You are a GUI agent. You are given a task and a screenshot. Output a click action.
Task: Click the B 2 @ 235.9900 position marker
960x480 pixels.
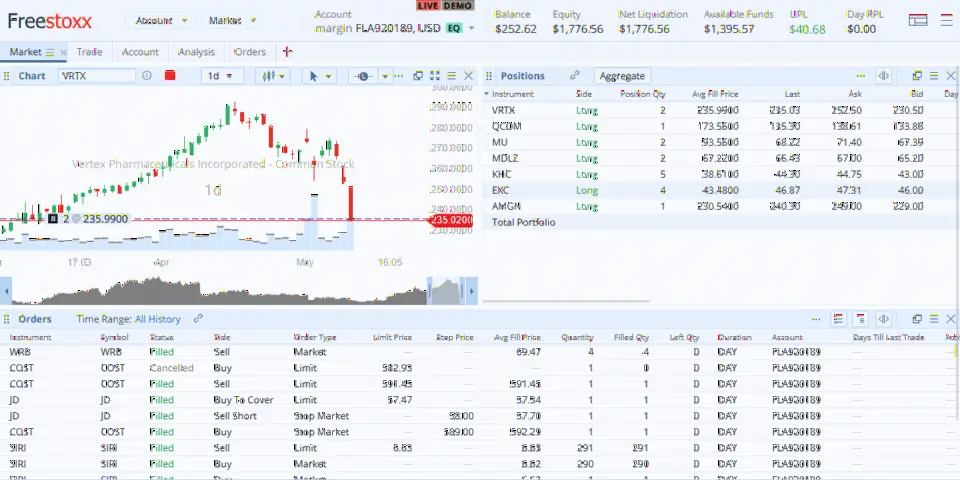pos(89,219)
